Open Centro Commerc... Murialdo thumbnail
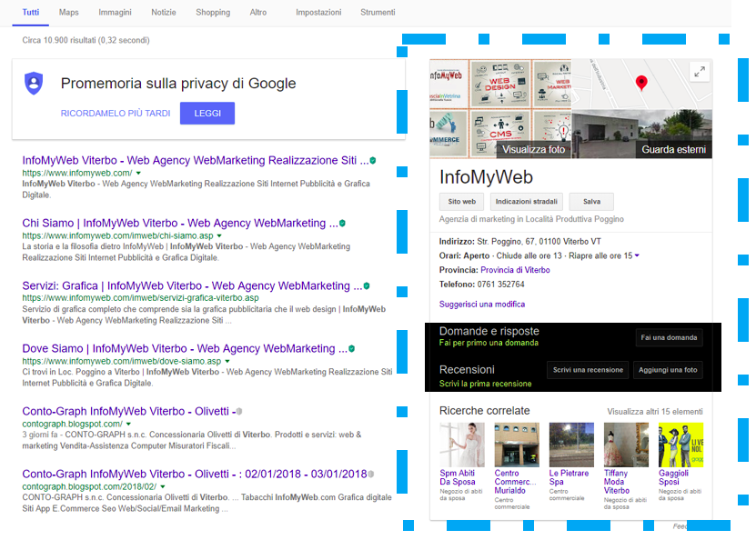The image size is (756, 540). tap(517, 445)
